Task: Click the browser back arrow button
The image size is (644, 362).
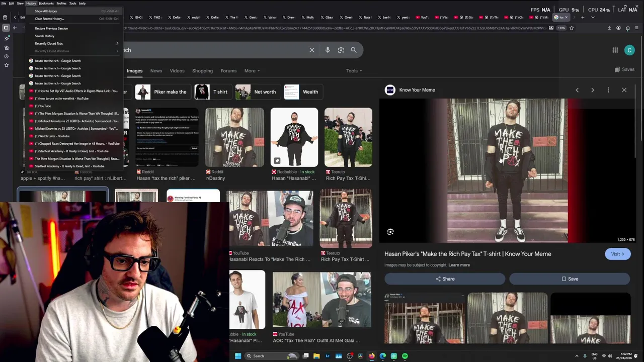Action: 15,28
